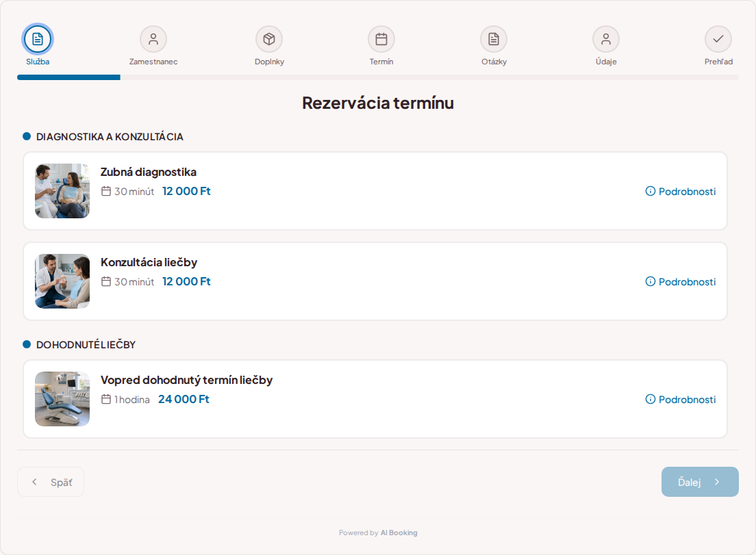756x555 pixels.
Task: Click the 30 minút duration of Zubná diagnostika
Action: pyautogui.click(x=134, y=191)
